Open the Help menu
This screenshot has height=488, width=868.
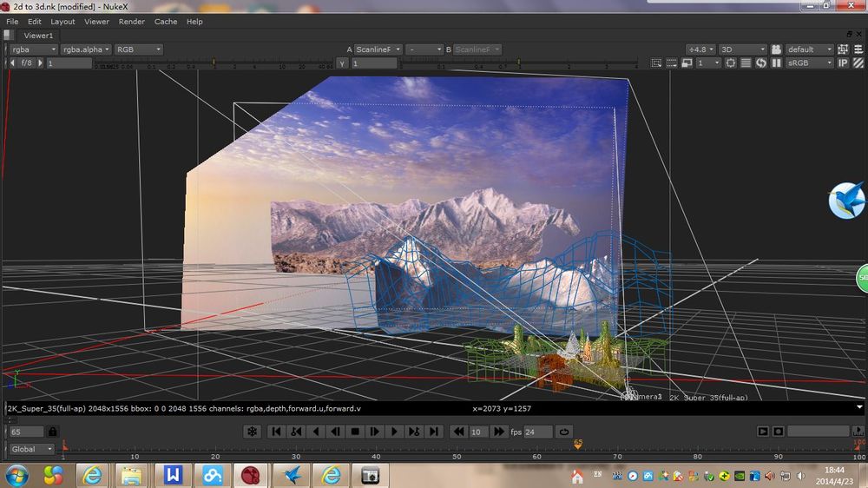[x=194, y=22]
